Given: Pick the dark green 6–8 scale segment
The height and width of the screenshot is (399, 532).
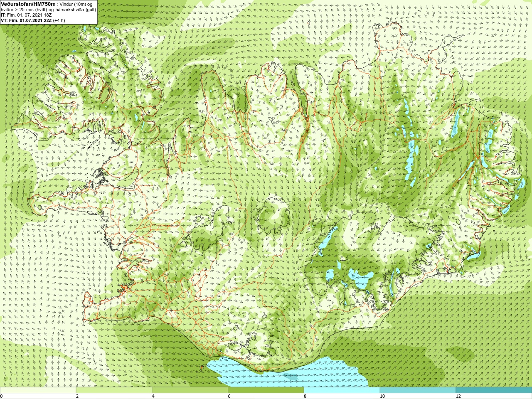Looking at the screenshot, I should coord(266,390).
